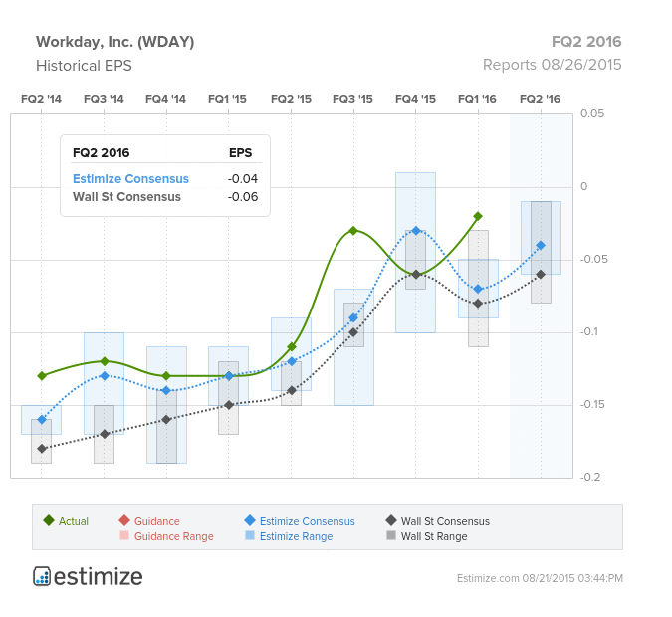672x617 pixels.
Task: Click Estimize Consensus point at FQ3 '15
Action: pos(353,317)
